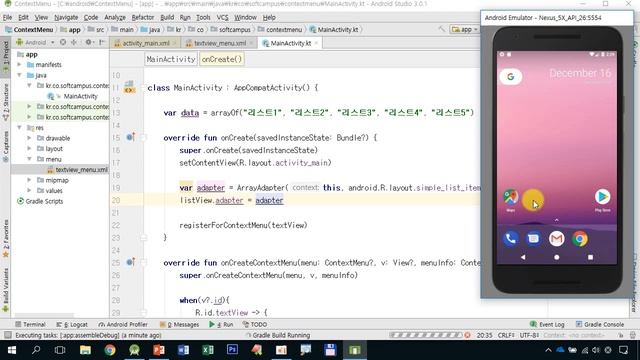Select textview_menu.xml in project tree
Image resolution: width=640 pixels, height=360 pixels.
coord(81,169)
